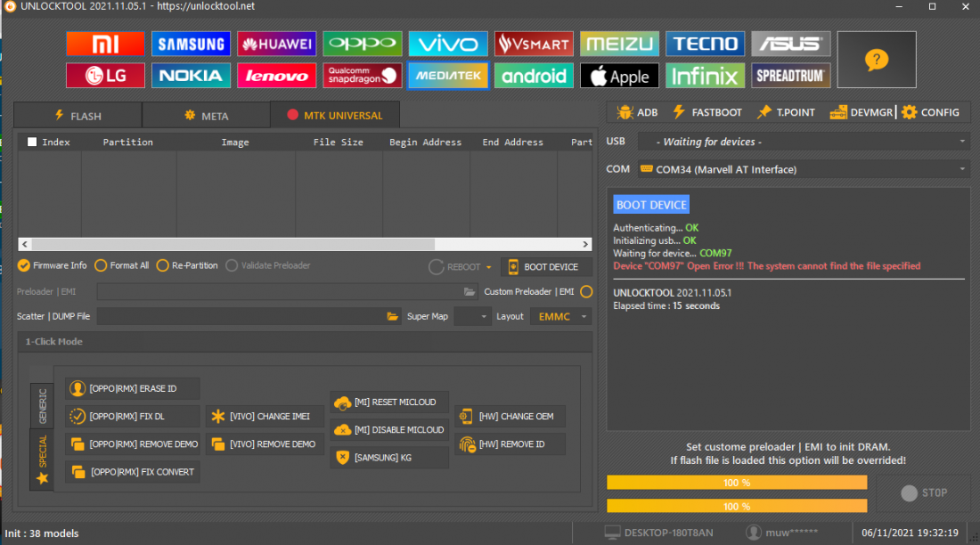The image size is (980, 545).
Task: Browse for Preloader EMI file folder icon
Action: 470,292
